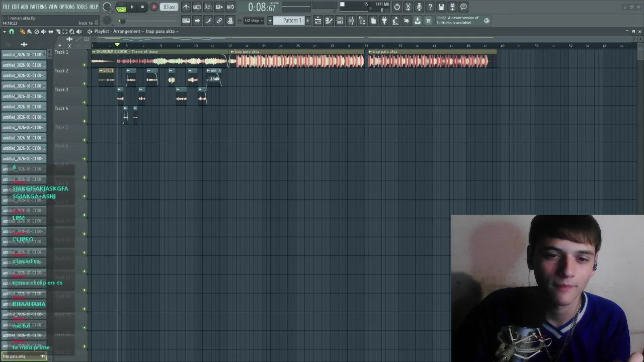Open the playlist options dropdown arrow

tap(5, 32)
